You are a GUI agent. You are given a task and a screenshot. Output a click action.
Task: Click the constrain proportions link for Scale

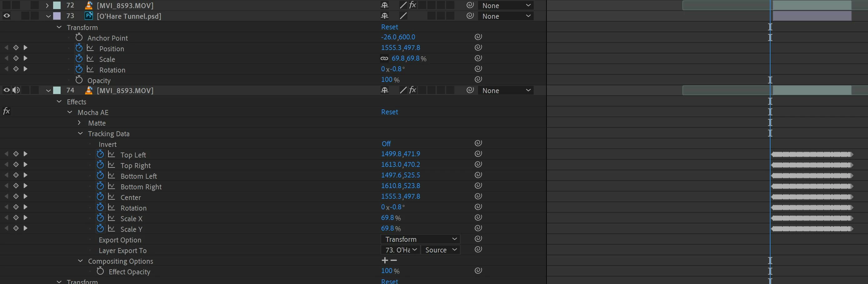[x=384, y=58]
